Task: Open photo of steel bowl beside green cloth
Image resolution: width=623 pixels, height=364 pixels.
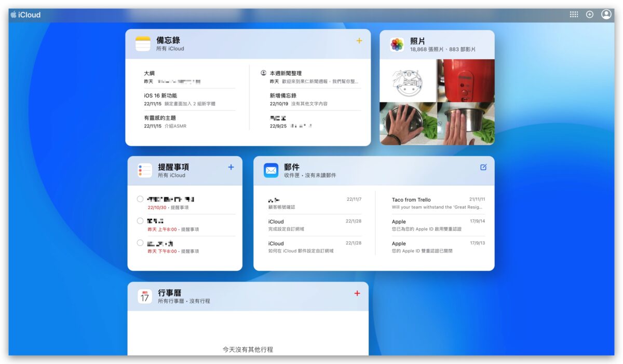Action: point(466,123)
